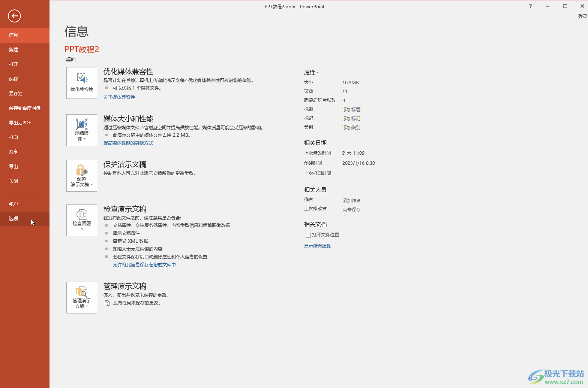
Task: Click the creation time 2023/1/16 8:30
Action: click(x=358, y=163)
